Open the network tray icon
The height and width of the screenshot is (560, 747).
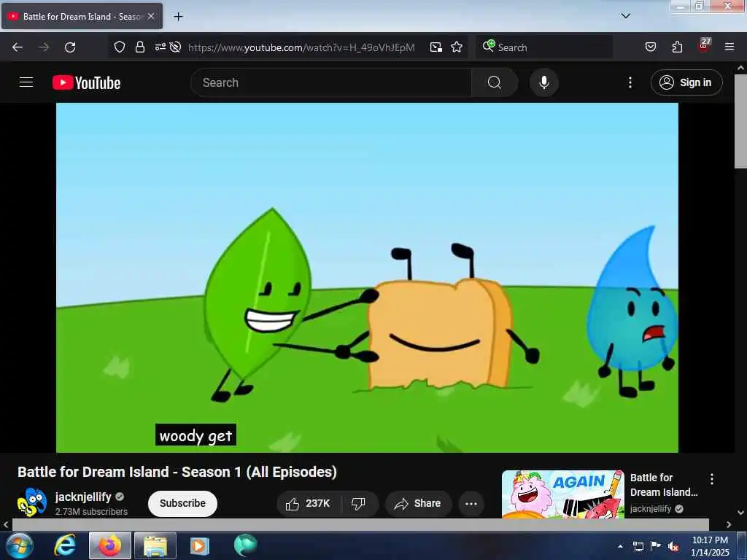point(638,546)
